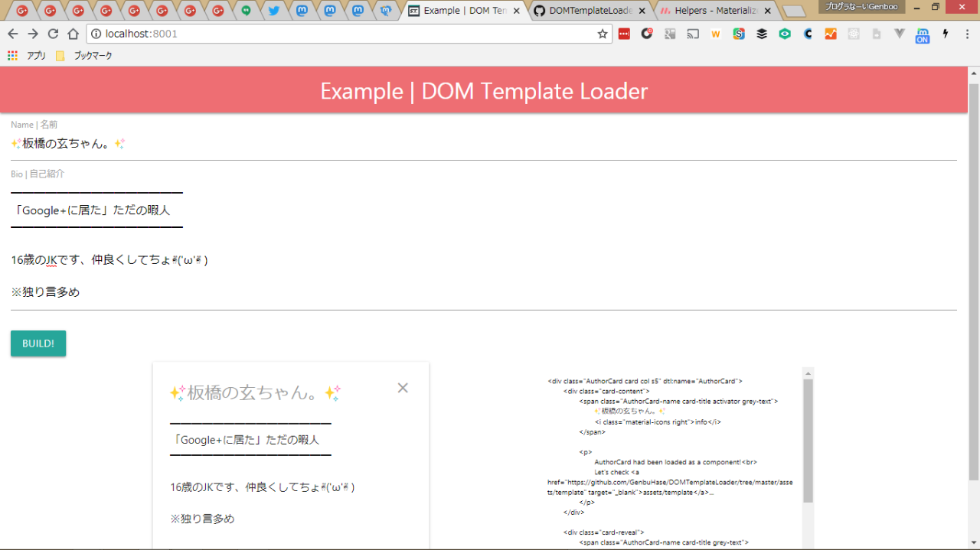This screenshot has width=980, height=550.
Task: Open the Hangouts pinned tab
Action: [x=246, y=11]
